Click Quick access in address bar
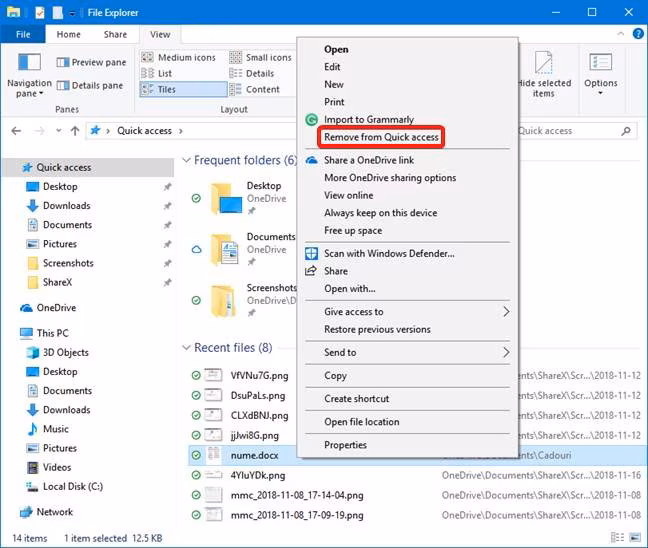Viewport: 648px width, 548px height. pyautogui.click(x=144, y=131)
